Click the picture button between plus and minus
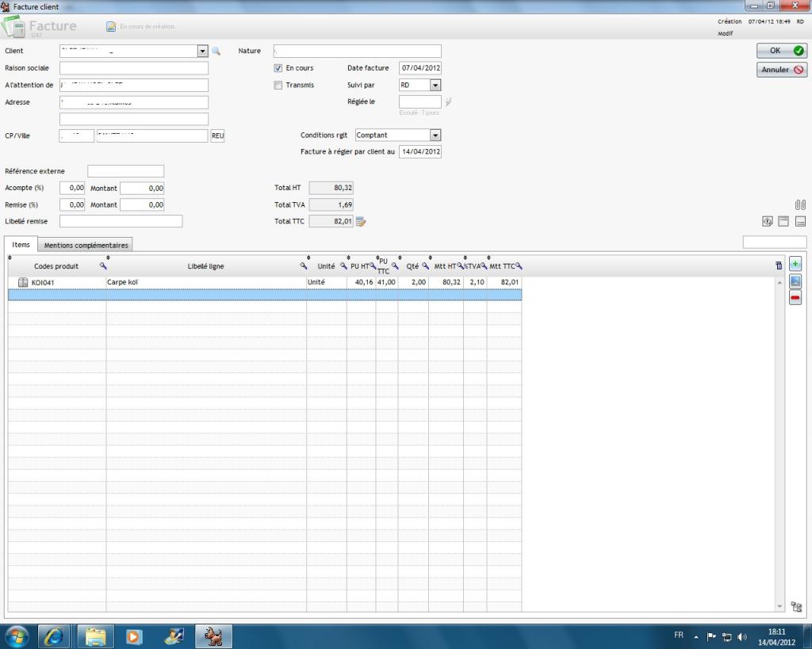The width and height of the screenshot is (812, 649). click(795, 281)
